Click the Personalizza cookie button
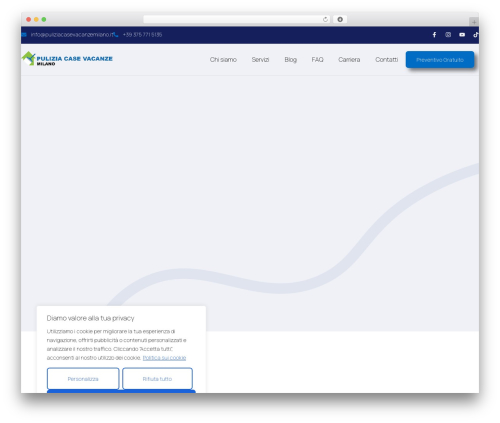 point(83,379)
